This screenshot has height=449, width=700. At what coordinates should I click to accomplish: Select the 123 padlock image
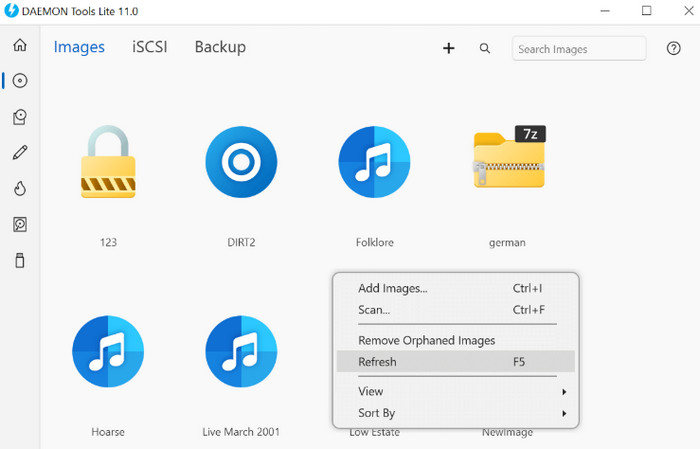click(108, 162)
